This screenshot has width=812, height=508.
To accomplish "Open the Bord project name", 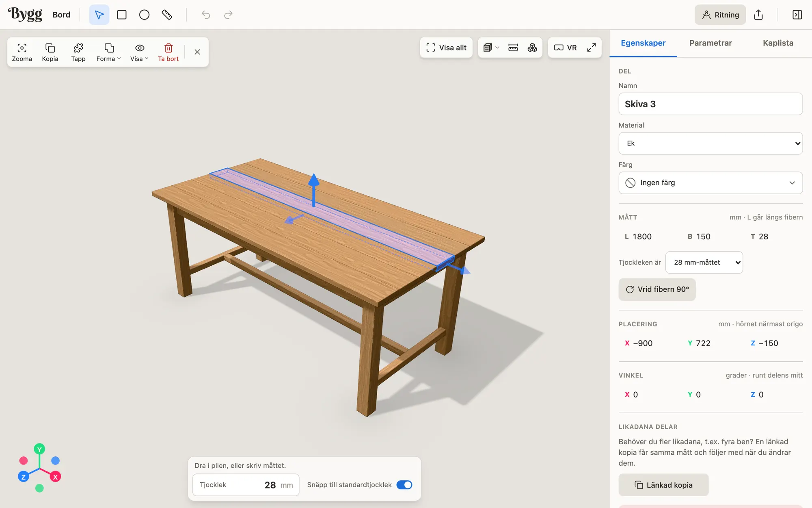I will pyautogui.click(x=61, y=15).
